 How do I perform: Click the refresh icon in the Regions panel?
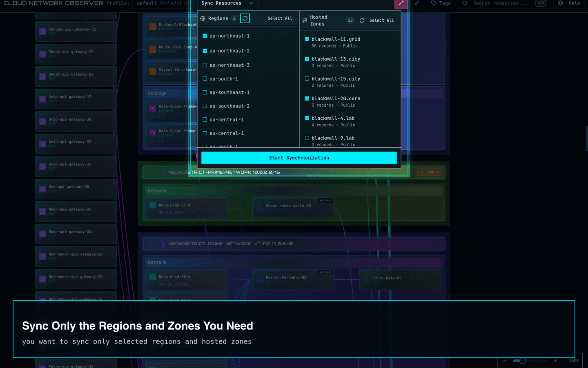245,18
